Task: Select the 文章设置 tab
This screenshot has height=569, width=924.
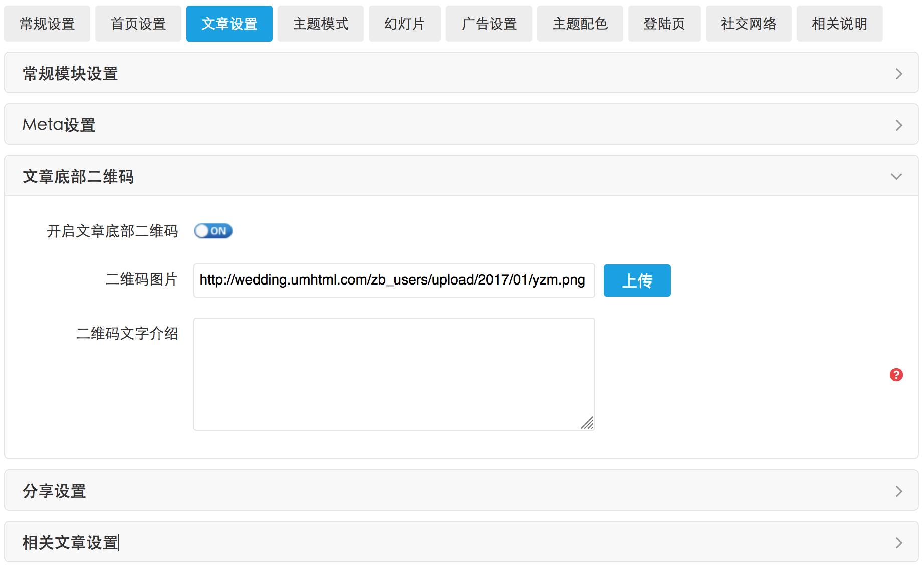Action: pyautogui.click(x=229, y=24)
